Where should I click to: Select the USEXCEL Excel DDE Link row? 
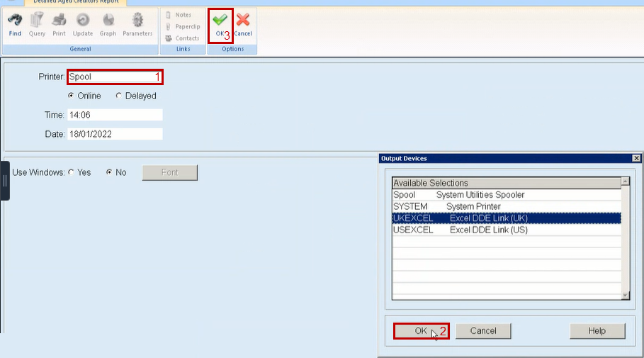507,230
